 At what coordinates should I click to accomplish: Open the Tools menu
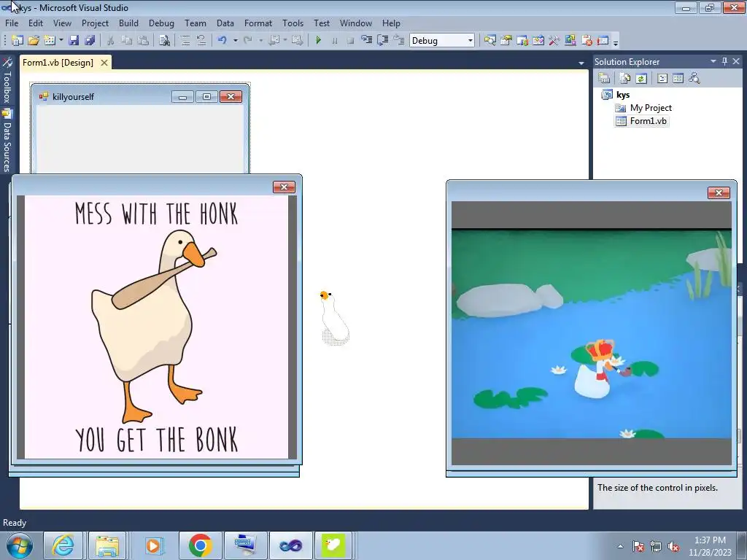tap(293, 23)
